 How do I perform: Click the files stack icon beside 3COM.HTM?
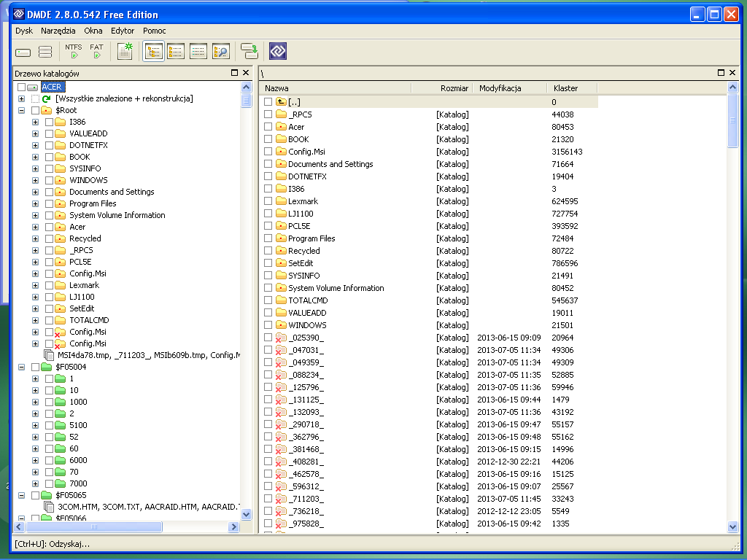[49, 507]
